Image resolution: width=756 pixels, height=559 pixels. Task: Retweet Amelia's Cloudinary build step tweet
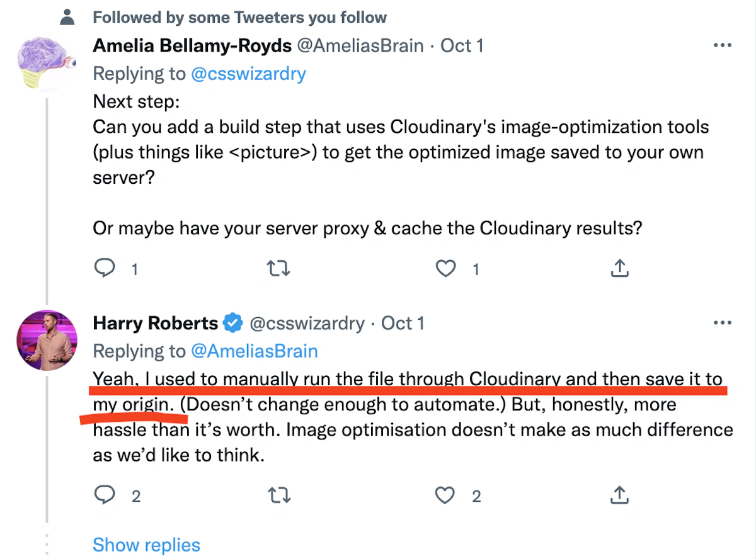[x=278, y=269]
